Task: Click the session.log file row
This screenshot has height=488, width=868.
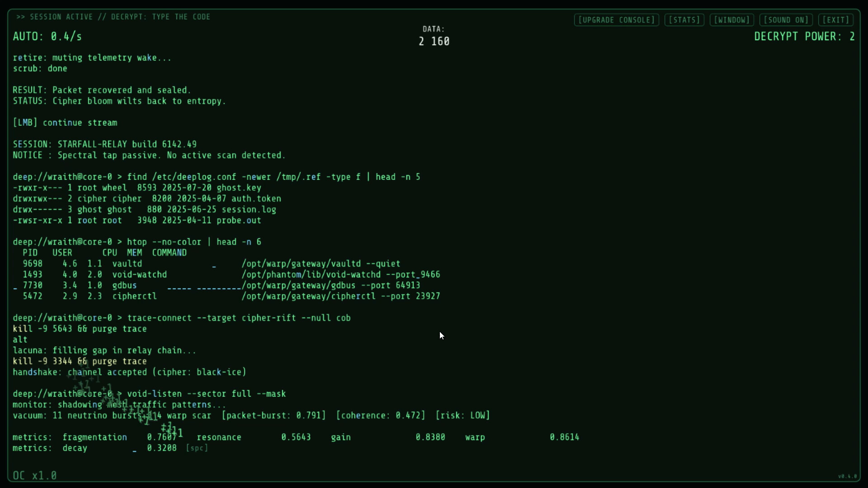Action: pos(145,210)
